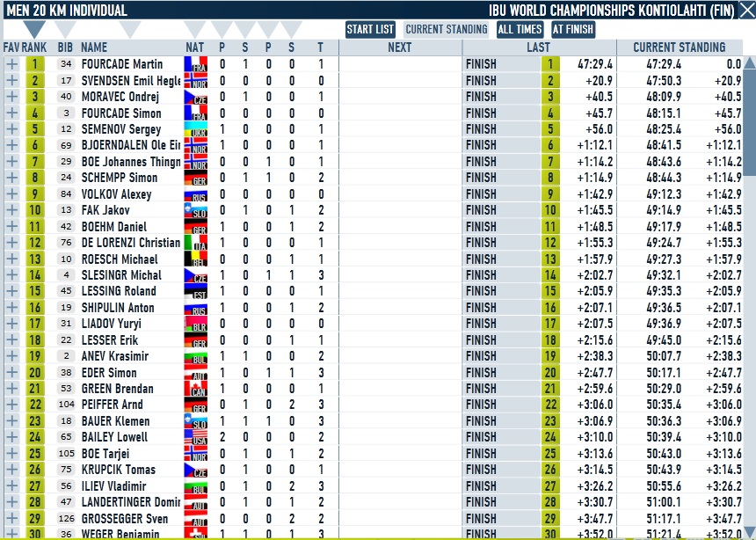Click finish time 47:29.4 in LAST column

click(595, 64)
